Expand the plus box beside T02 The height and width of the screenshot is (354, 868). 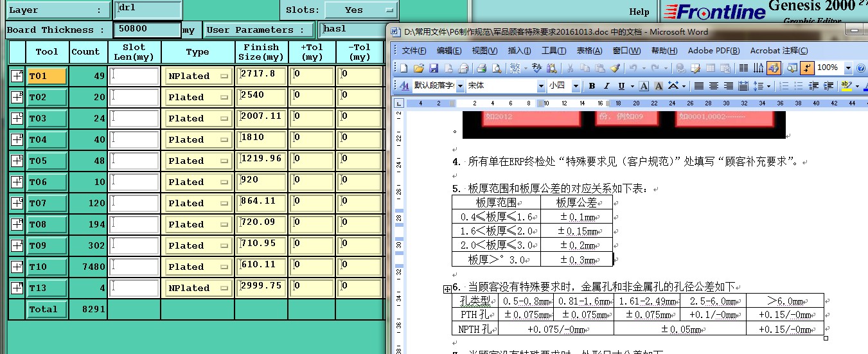(17, 97)
